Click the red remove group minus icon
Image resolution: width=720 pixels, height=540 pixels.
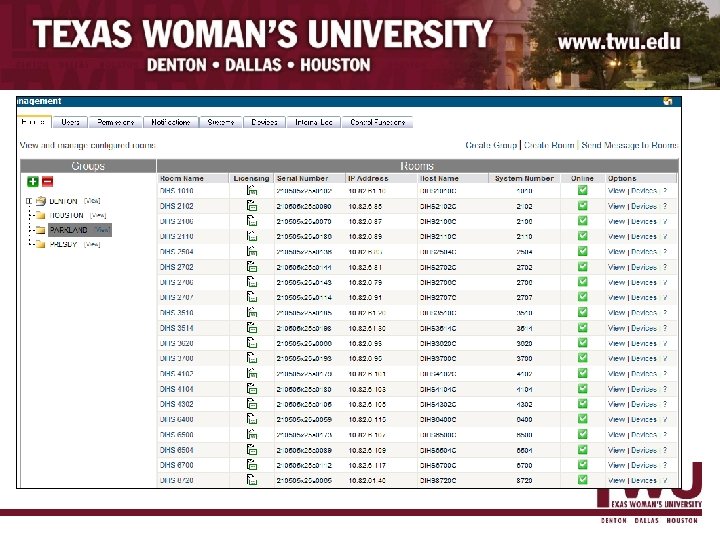click(47, 181)
